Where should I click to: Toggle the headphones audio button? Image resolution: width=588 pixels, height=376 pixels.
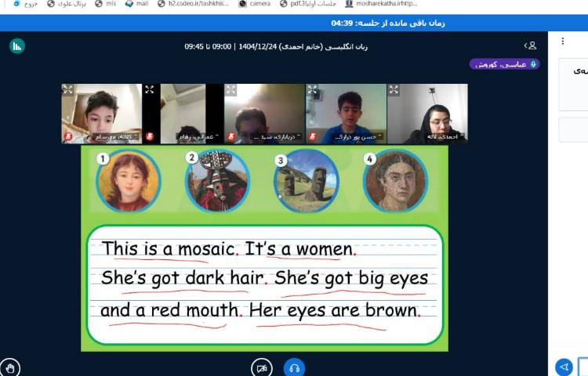coord(294,368)
